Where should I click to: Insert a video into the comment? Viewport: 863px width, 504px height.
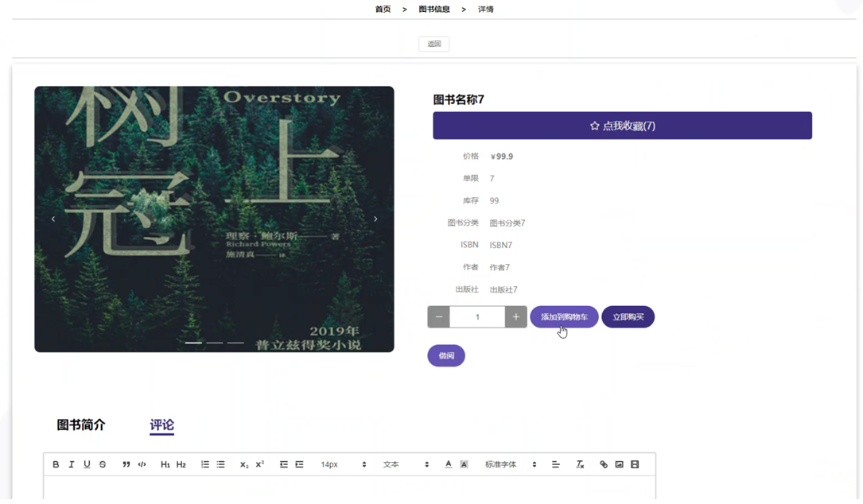635,464
